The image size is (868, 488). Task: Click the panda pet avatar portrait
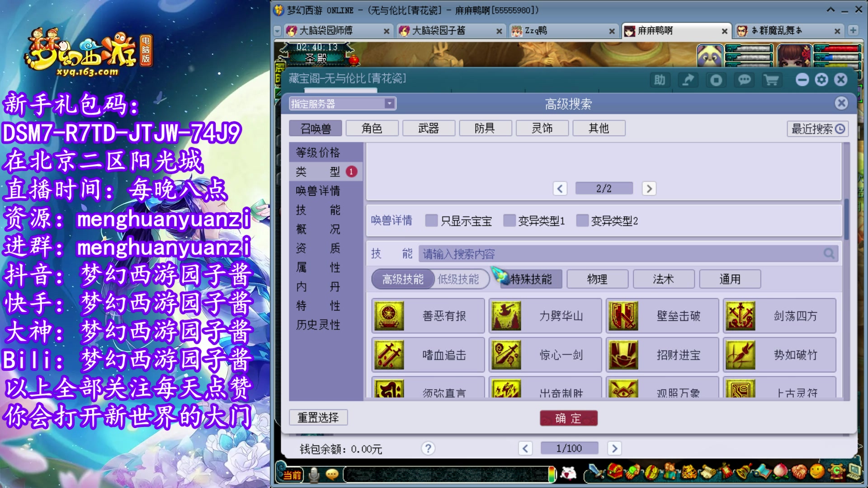pyautogui.click(x=710, y=56)
